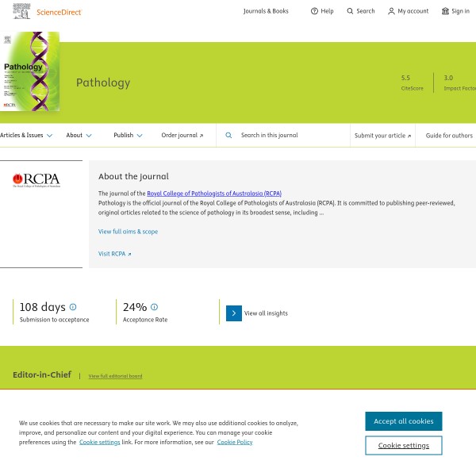Screen dimensions: 476x476
Task: Select Guide for authors in navigation
Action: tap(449, 136)
